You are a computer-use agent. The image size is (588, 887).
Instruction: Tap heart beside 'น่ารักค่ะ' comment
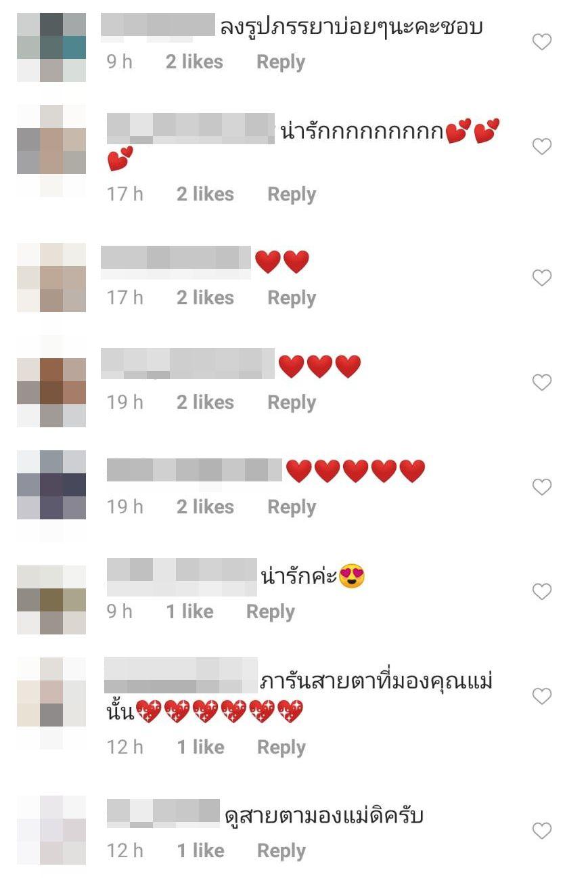click(542, 592)
